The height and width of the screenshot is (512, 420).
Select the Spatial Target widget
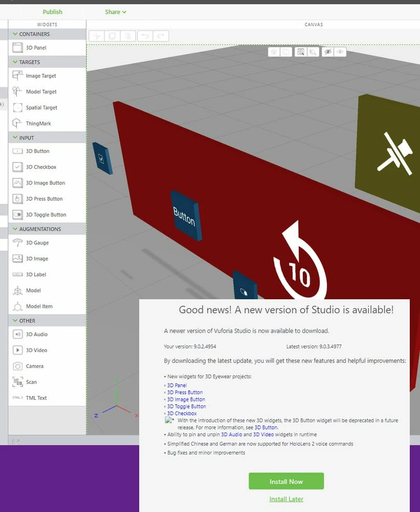[x=47, y=108]
